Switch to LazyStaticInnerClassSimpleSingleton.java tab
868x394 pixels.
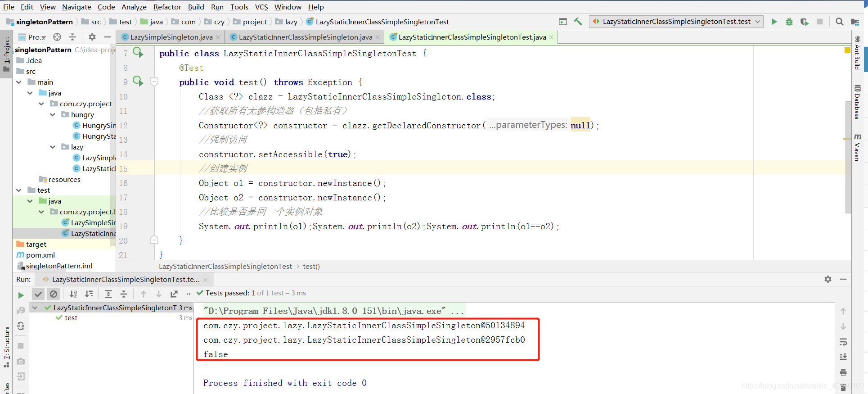click(x=306, y=37)
